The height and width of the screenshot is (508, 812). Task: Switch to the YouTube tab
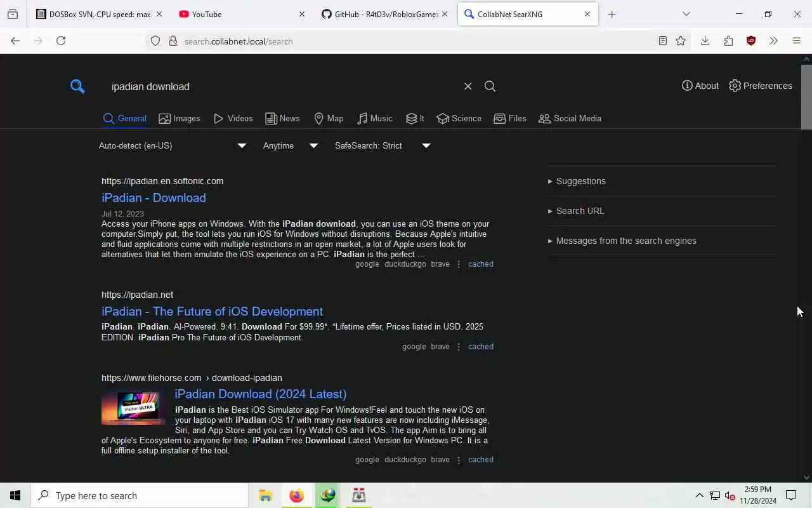pos(242,14)
